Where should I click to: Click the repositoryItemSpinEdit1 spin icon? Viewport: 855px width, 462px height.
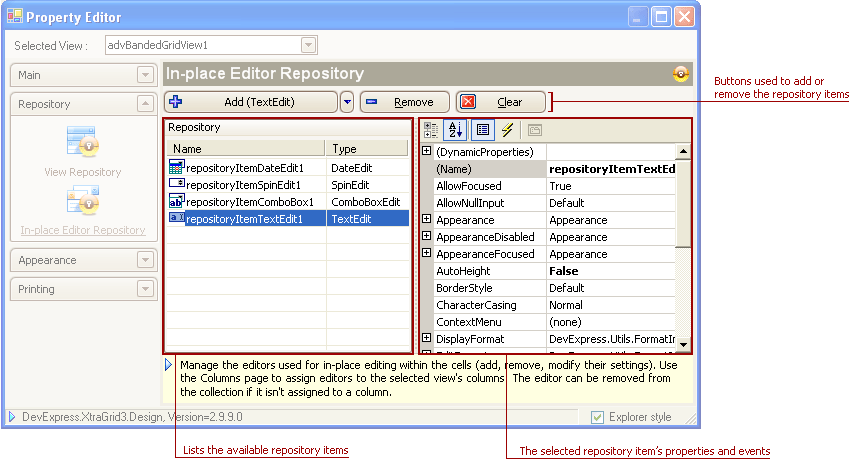pyautogui.click(x=176, y=184)
